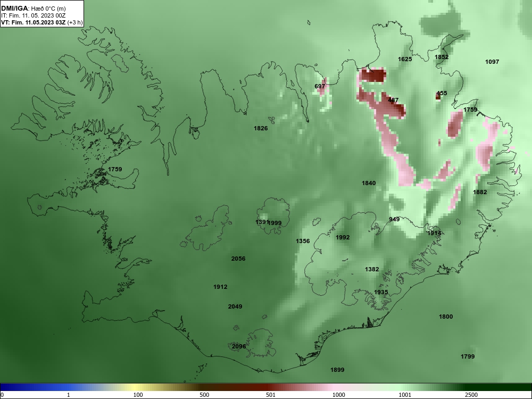
Task: Click the 100 tick on color scale
Action: point(138,395)
